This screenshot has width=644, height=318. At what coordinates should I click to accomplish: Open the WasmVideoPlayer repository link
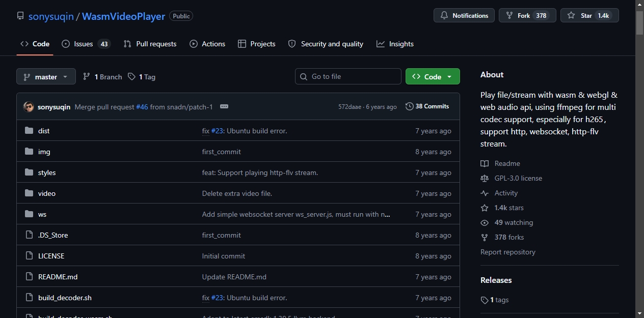(x=123, y=16)
